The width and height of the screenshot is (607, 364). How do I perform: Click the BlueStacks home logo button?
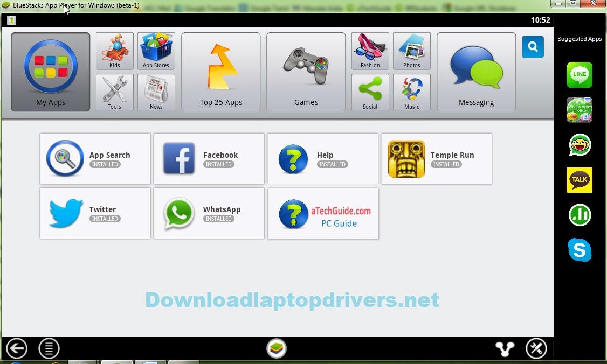pos(277,348)
